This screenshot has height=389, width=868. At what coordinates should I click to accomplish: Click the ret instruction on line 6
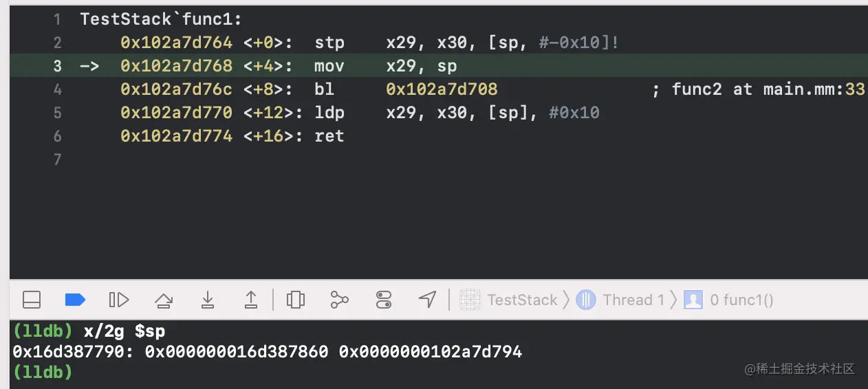(329, 136)
